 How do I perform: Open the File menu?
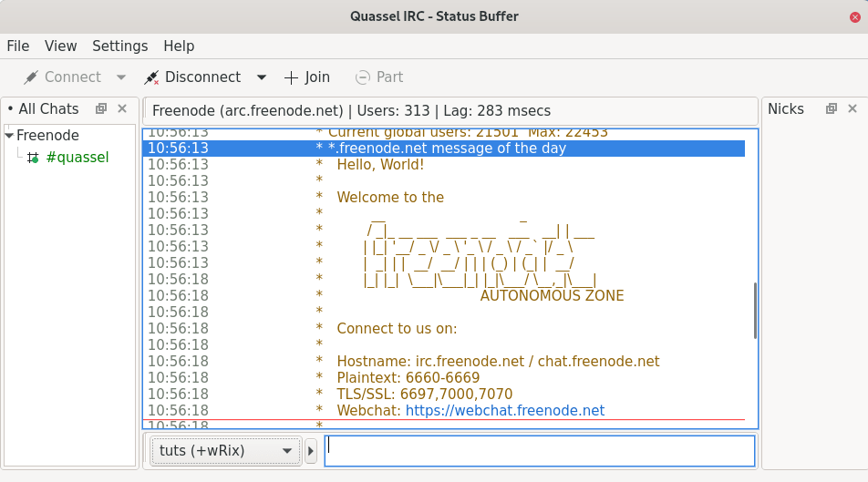click(x=18, y=46)
